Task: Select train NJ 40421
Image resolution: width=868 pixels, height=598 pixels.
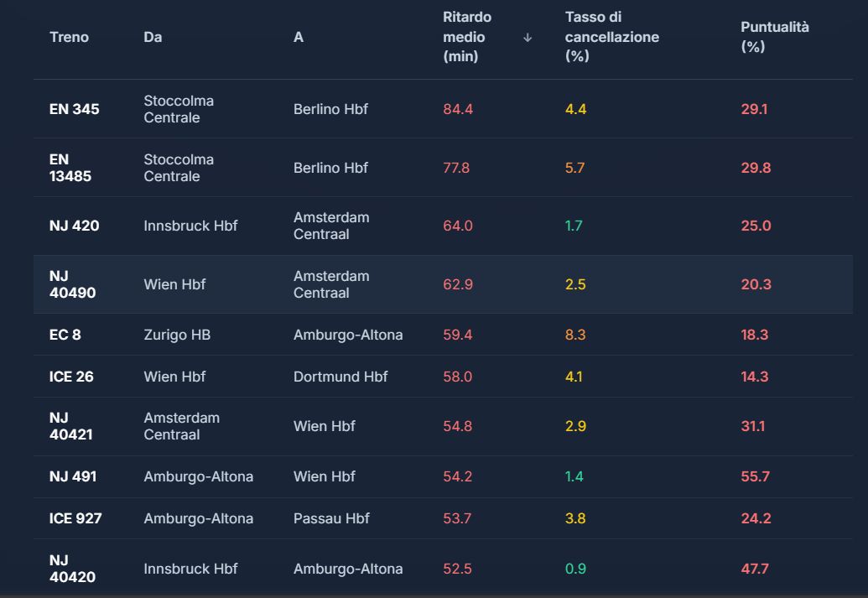Action: click(x=70, y=426)
